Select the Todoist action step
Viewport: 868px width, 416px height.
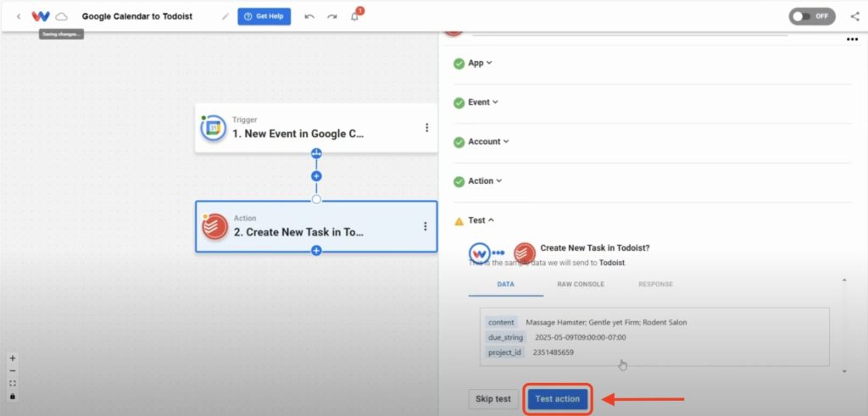tap(316, 226)
